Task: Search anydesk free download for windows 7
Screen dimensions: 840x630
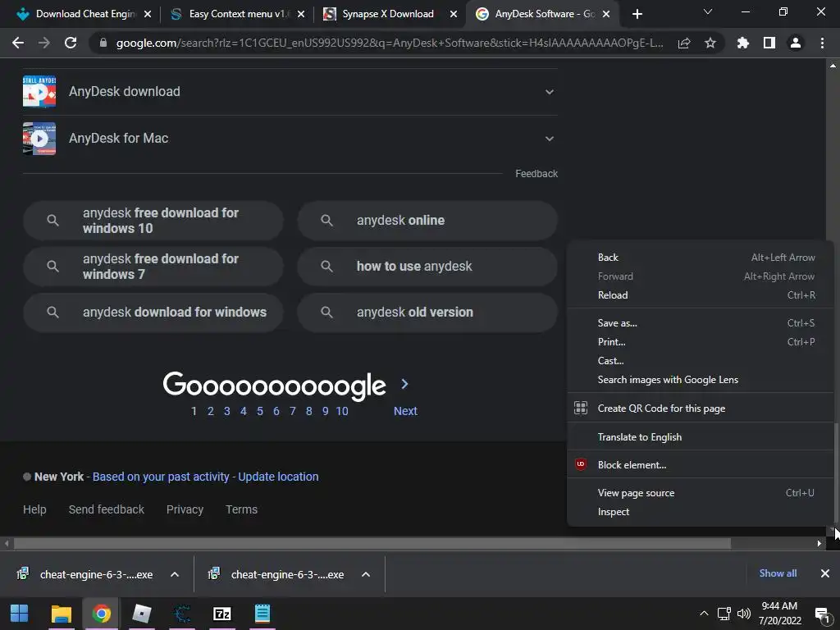Action: 153,267
